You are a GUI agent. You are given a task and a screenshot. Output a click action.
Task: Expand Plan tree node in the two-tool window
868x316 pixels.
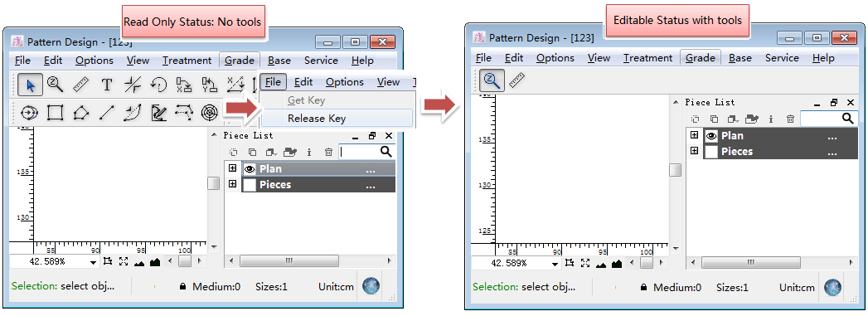[x=694, y=135]
